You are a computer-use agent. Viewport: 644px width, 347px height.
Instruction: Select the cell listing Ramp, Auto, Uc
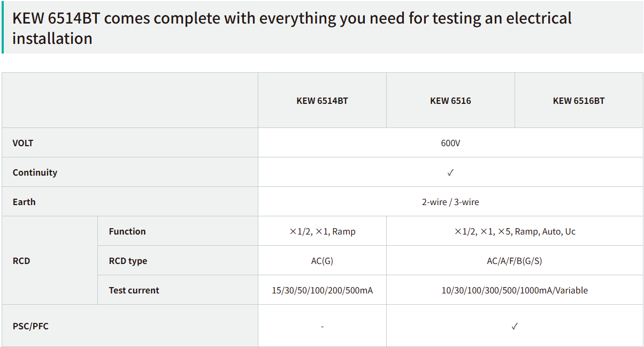click(515, 231)
